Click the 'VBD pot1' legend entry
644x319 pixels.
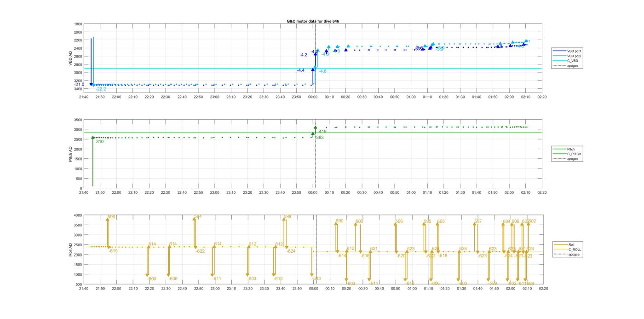575,51
